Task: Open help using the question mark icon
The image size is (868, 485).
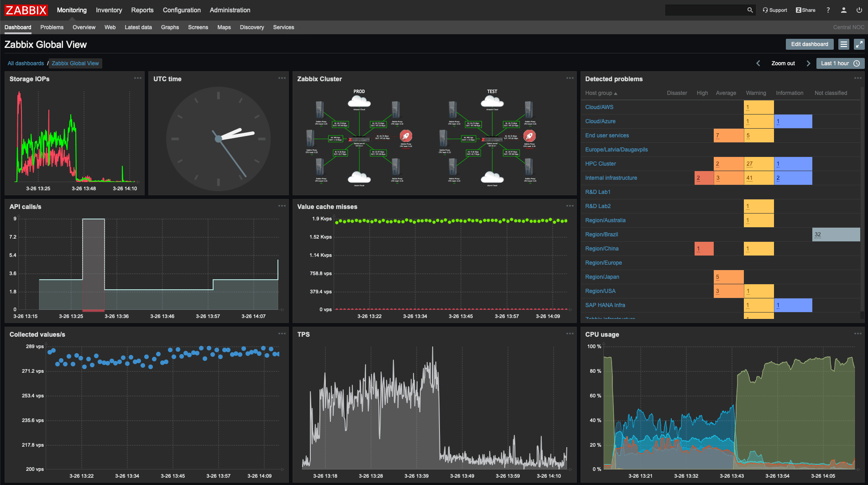Action: pyautogui.click(x=828, y=10)
